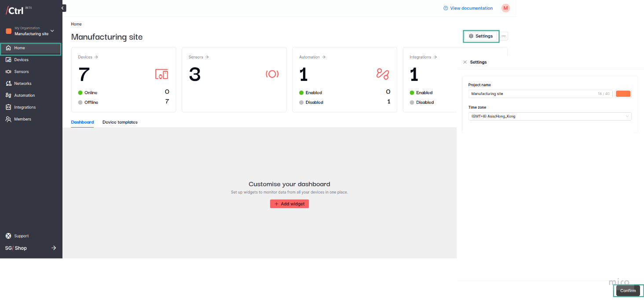The width and height of the screenshot is (644, 300).
Task: Open Networks from the sidebar icon
Action: click(8, 84)
